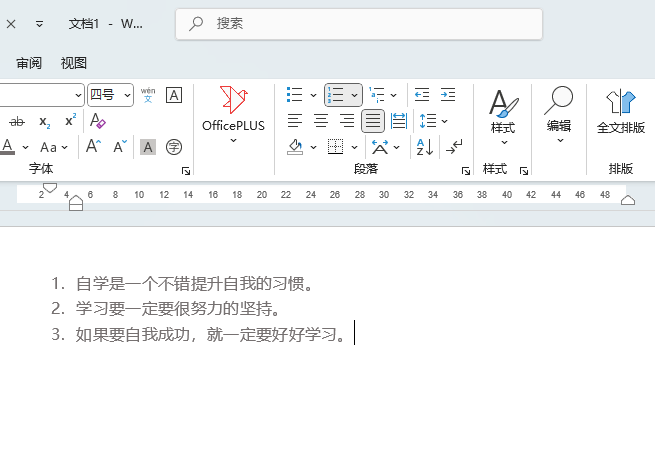Toggle superscript formatting
The height and width of the screenshot is (456, 655).
(70, 120)
